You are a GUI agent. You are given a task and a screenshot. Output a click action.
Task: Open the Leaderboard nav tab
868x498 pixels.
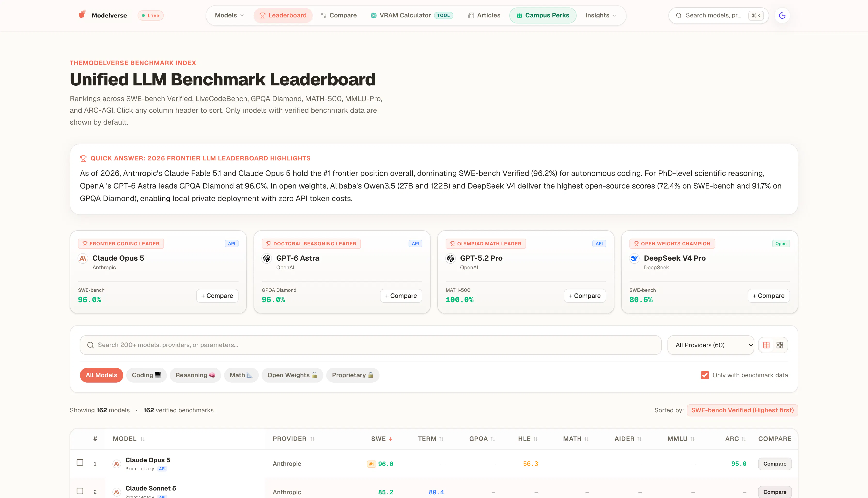283,15
